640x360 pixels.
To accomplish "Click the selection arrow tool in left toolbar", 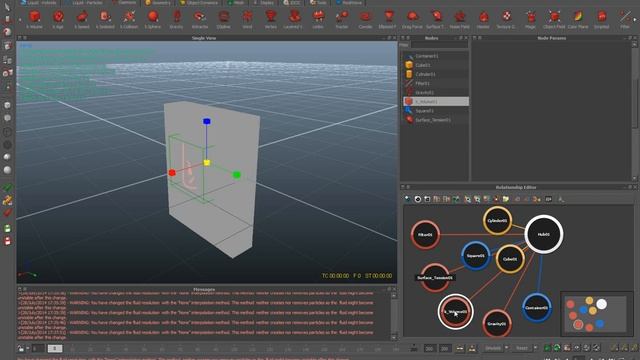I will (x=7, y=6).
